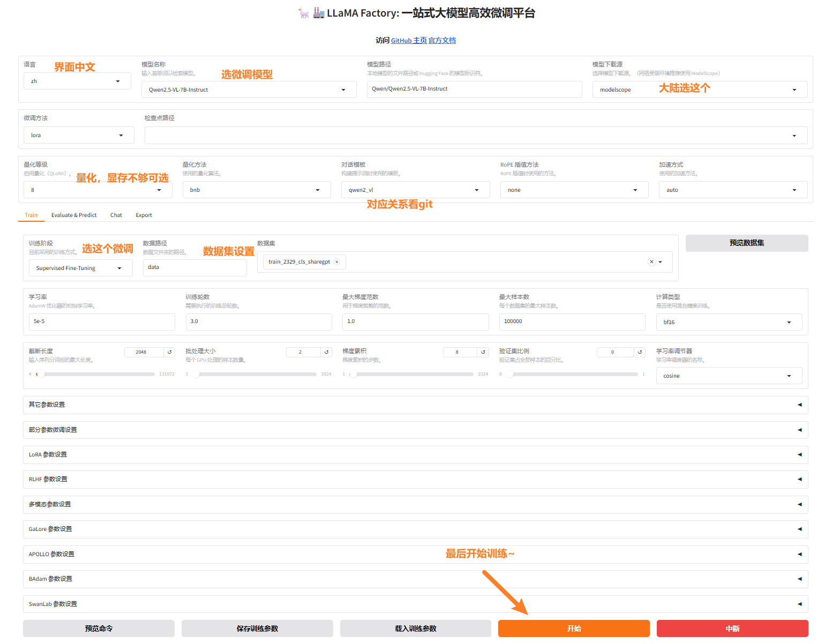
Task: Click the 验证集比例 number box showing 0
Action: coord(616,352)
